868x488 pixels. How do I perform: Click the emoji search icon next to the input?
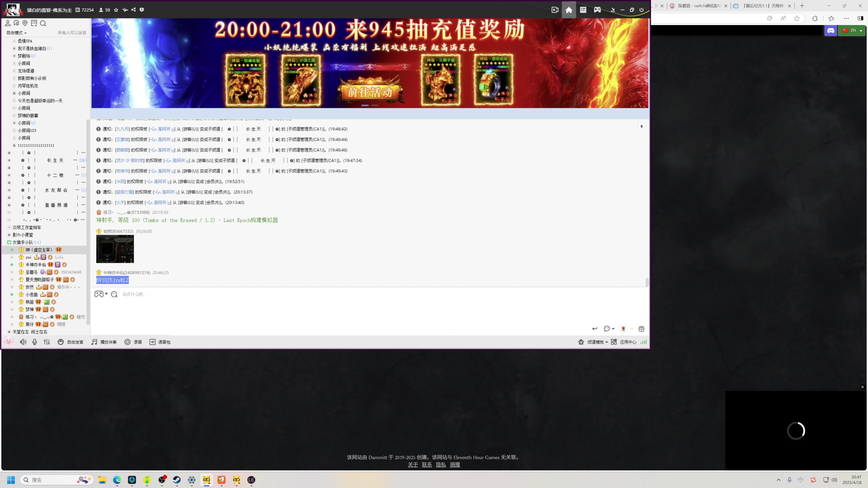(114, 294)
